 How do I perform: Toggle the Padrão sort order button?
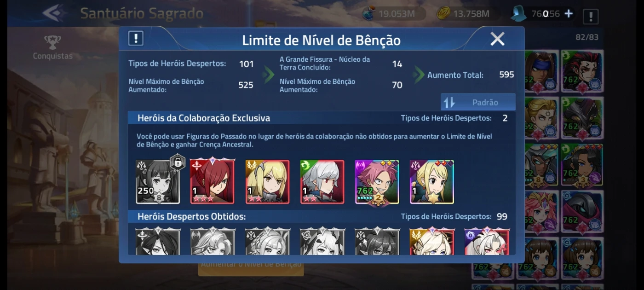click(478, 102)
